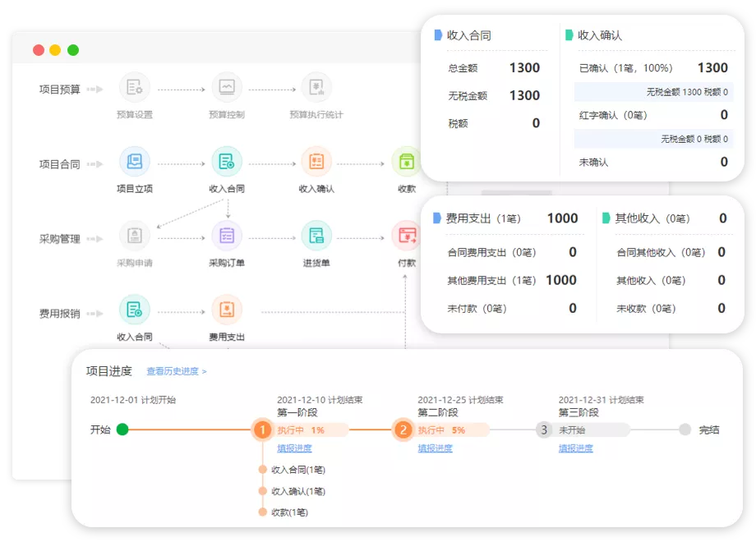756x542 pixels.
Task: Click 收入确认(1笔) item under first stage
Action: (297, 491)
